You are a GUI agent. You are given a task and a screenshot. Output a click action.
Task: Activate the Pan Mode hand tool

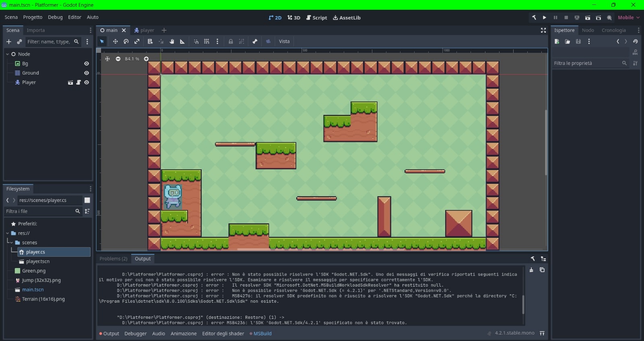(x=171, y=42)
